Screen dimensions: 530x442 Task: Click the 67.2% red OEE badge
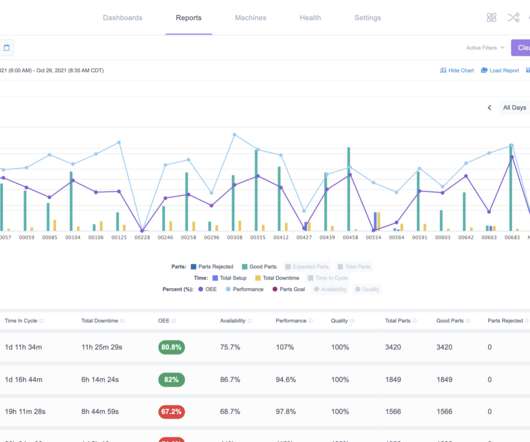pos(172,412)
